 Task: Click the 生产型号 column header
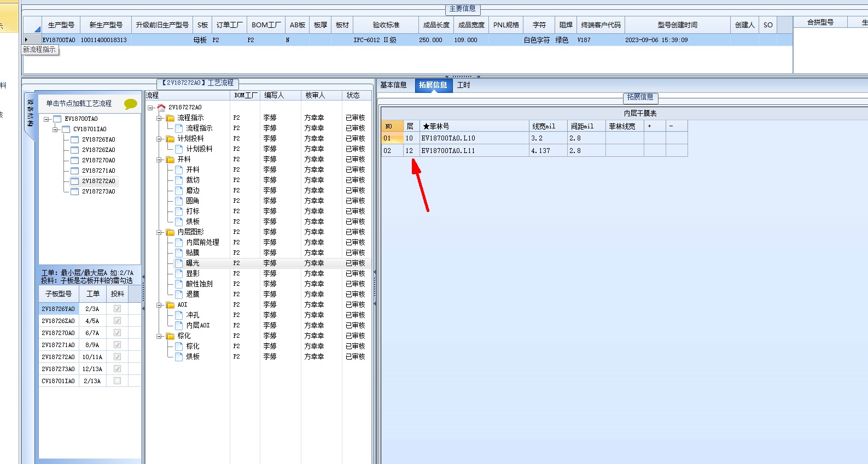click(x=61, y=25)
